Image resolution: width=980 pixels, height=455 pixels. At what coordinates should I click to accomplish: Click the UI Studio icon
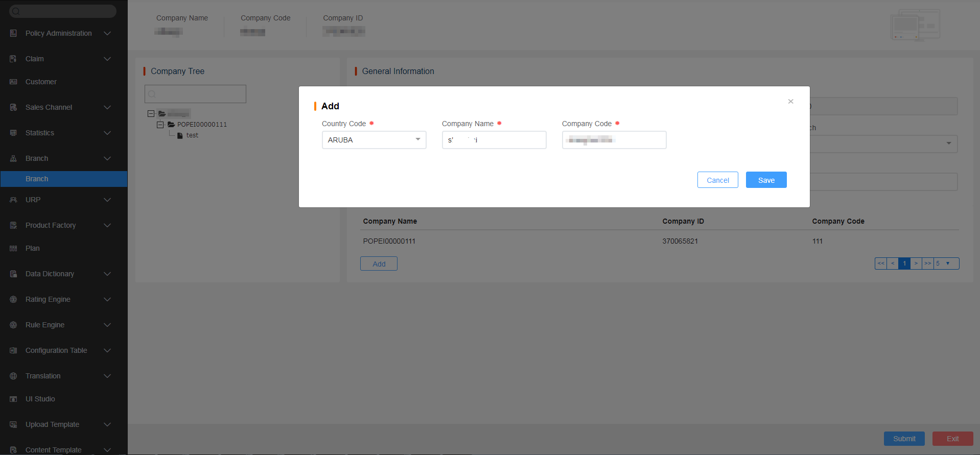coord(13,399)
